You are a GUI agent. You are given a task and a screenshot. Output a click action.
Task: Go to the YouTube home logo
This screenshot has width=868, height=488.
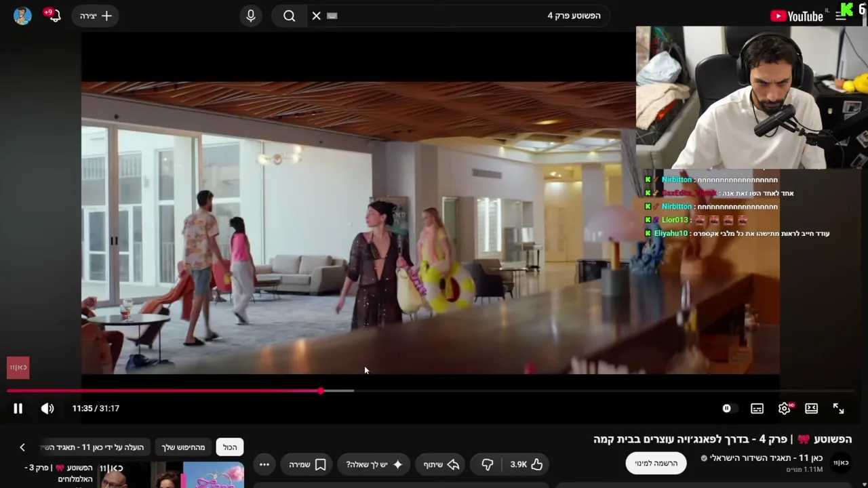click(797, 16)
